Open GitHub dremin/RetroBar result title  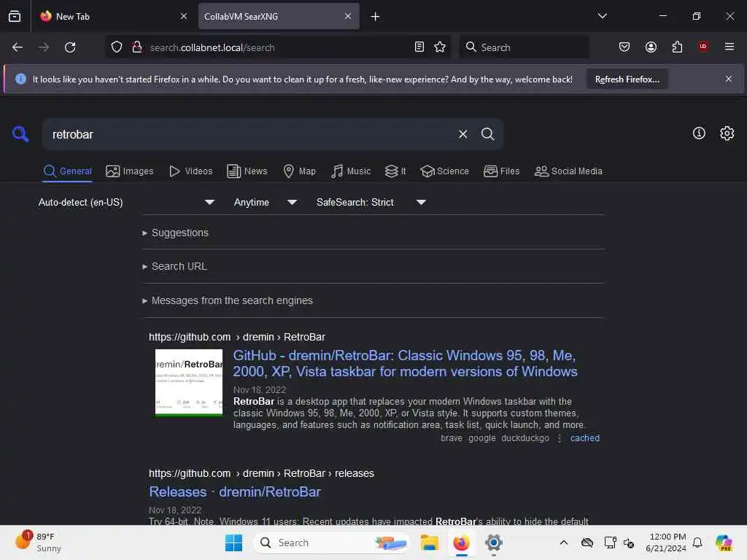405,363
